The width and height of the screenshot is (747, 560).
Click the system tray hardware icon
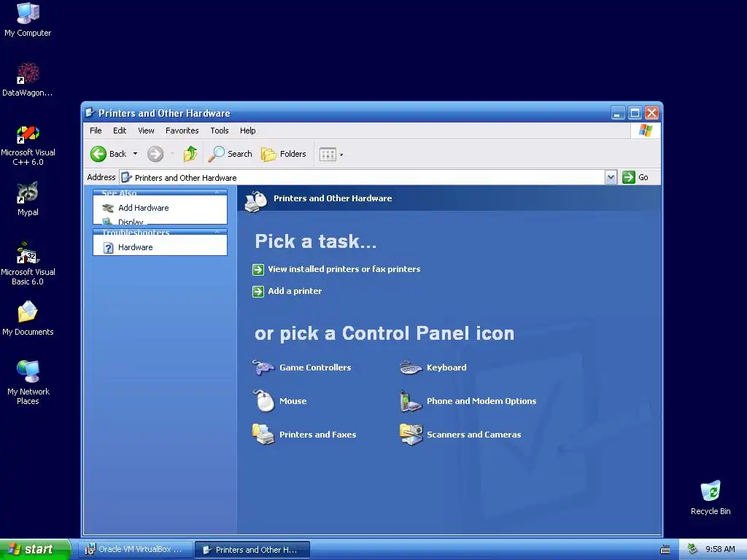pos(692,549)
